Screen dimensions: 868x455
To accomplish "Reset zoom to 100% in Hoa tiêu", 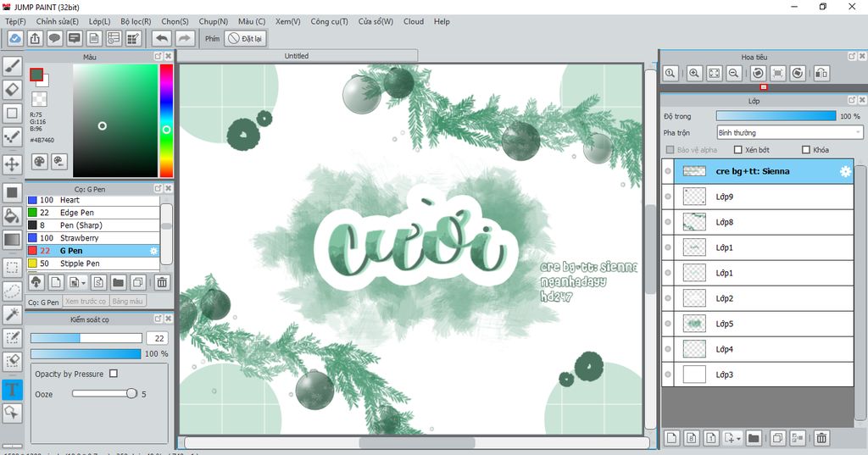I will click(x=670, y=73).
